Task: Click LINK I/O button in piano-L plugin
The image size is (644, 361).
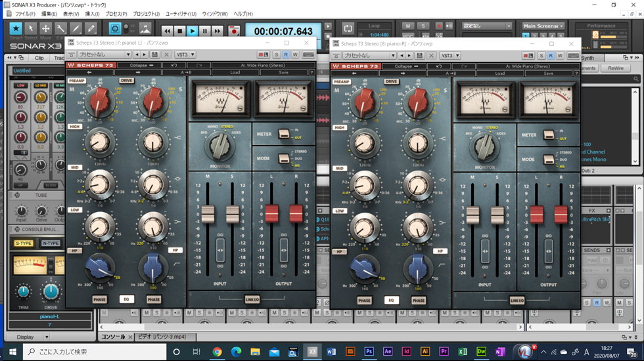Action: tap(252, 299)
